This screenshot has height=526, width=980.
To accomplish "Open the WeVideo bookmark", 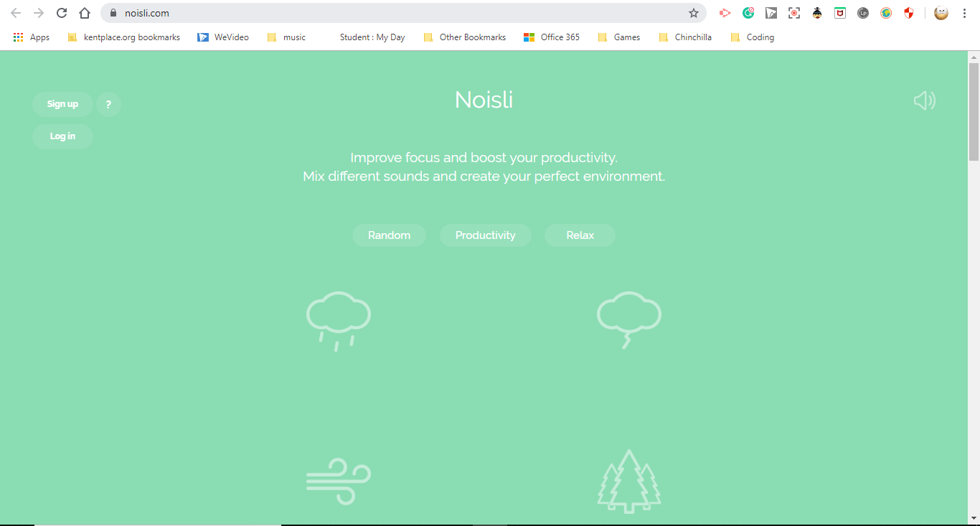I will 223,37.
